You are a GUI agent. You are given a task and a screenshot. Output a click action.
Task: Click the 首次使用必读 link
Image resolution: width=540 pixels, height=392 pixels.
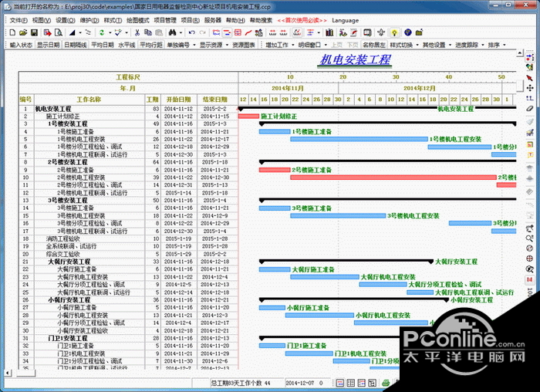300,20
